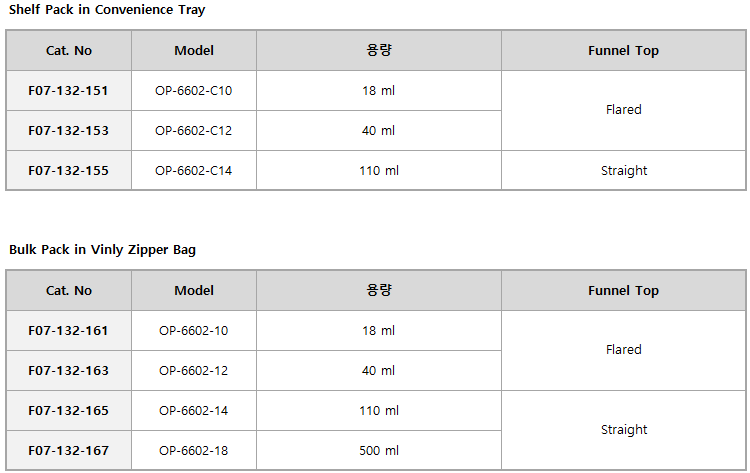
Task: Click catalog number F07-132-151
Action: click(68, 91)
